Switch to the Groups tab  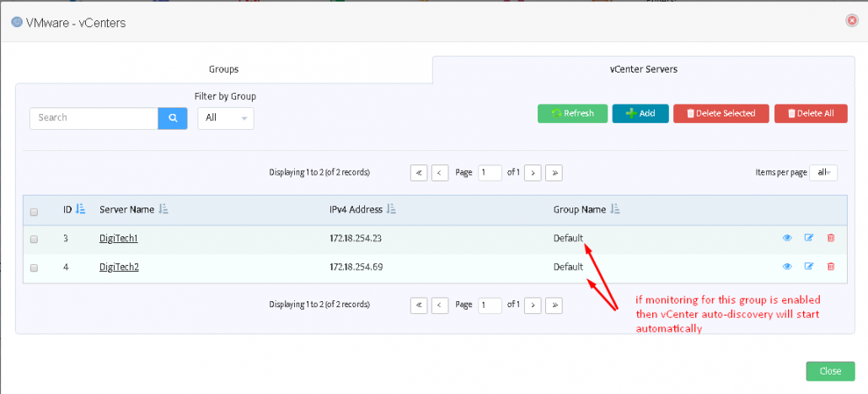(x=223, y=69)
